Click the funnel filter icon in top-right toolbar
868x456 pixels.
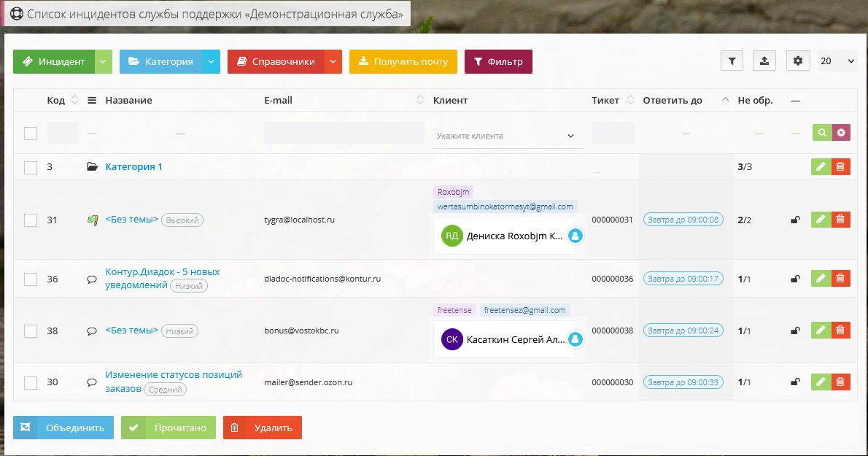pyautogui.click(x=732, y=61)
